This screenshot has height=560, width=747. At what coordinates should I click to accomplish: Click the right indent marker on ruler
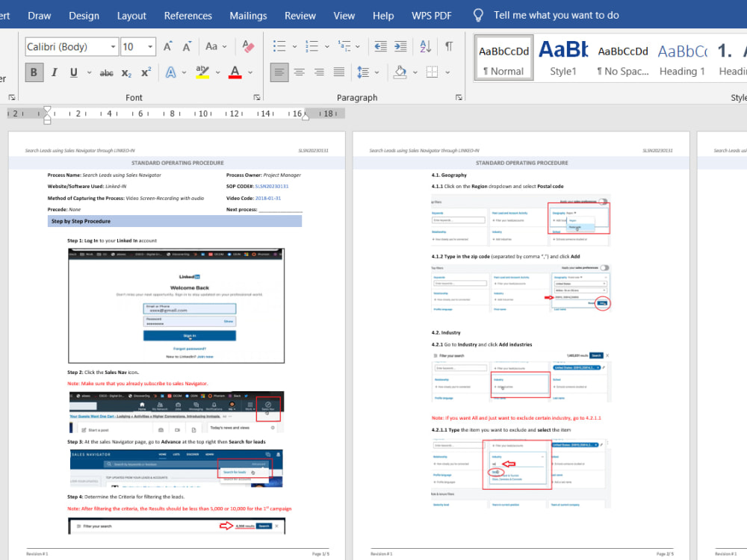coord(306,116)
